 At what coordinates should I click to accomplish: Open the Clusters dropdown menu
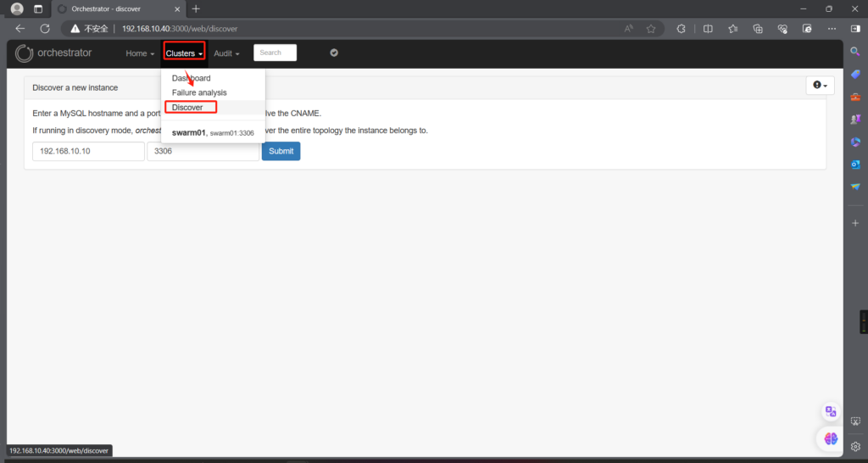pyautogui.click(x=184, y=53)
